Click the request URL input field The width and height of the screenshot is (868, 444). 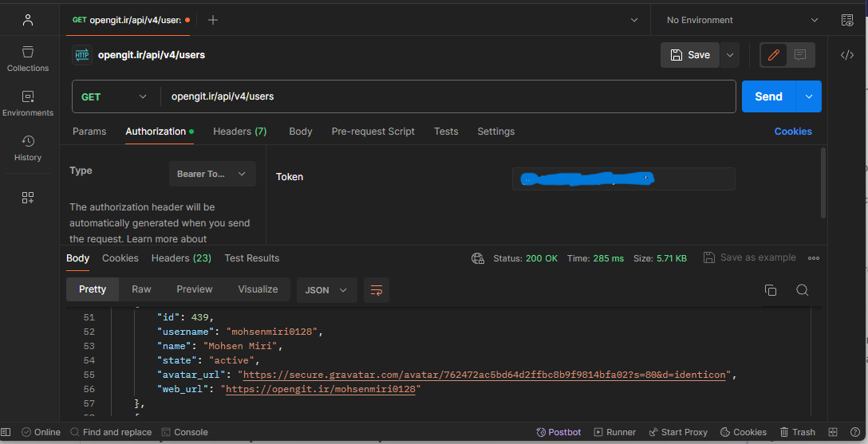447,96
